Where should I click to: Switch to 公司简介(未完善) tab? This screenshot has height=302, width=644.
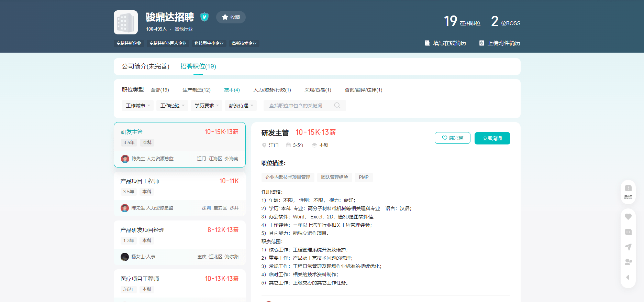[145, 66]
